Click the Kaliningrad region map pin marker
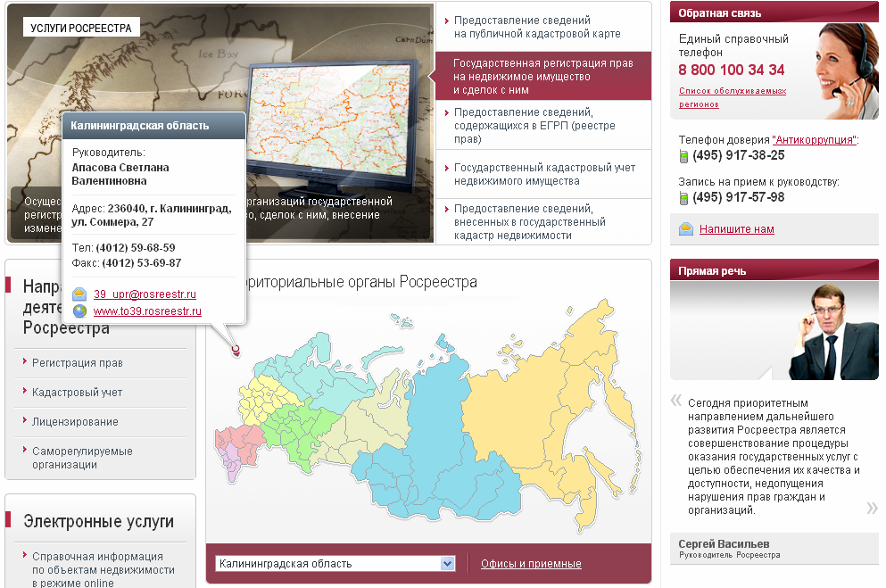 pos(236,352)
